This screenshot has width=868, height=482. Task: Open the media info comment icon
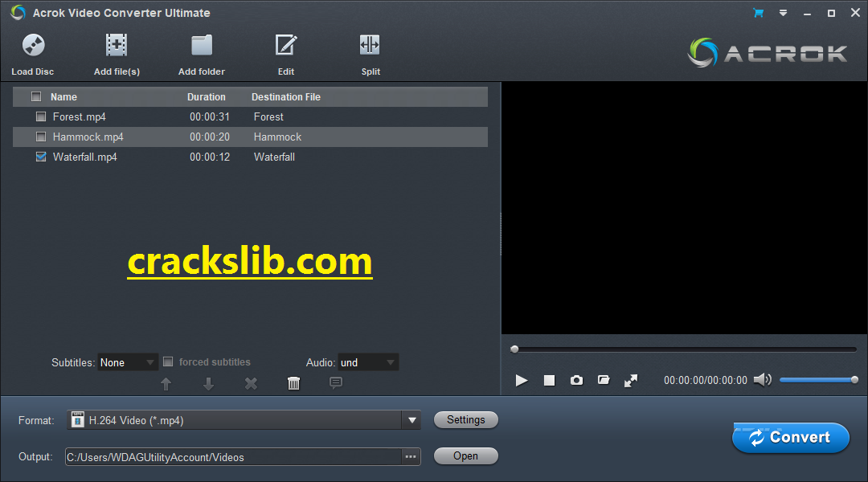335,383
